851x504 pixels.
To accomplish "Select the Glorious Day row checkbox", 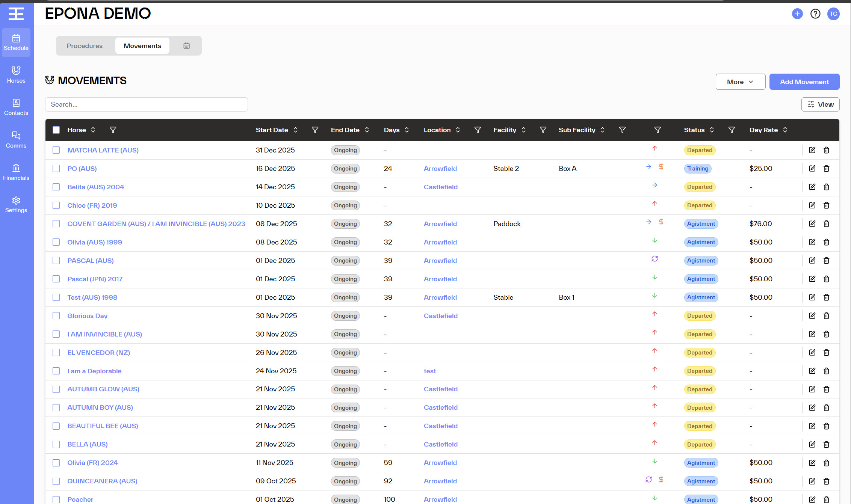I will tap(56, 316).
